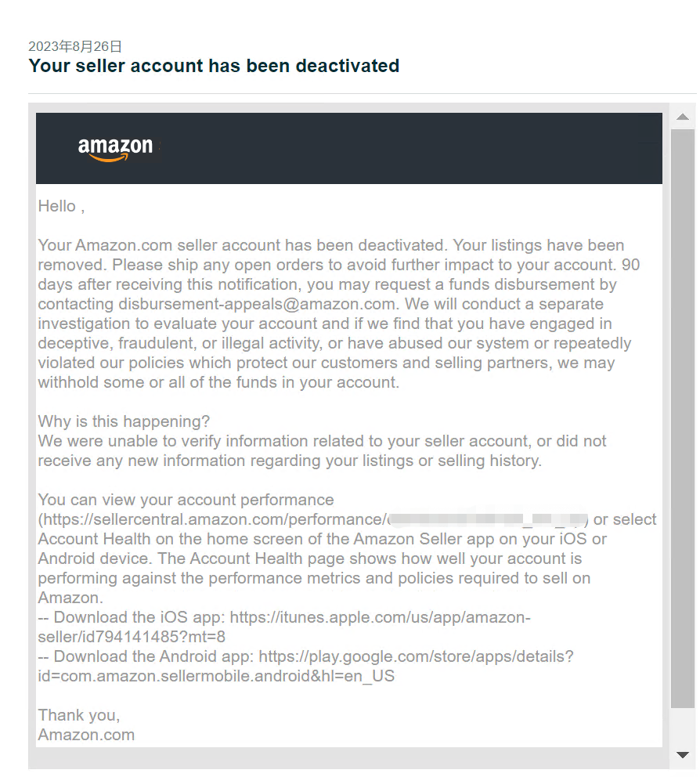Click the "Thank you," closing line
700x777 pixels.
[79, 715]
